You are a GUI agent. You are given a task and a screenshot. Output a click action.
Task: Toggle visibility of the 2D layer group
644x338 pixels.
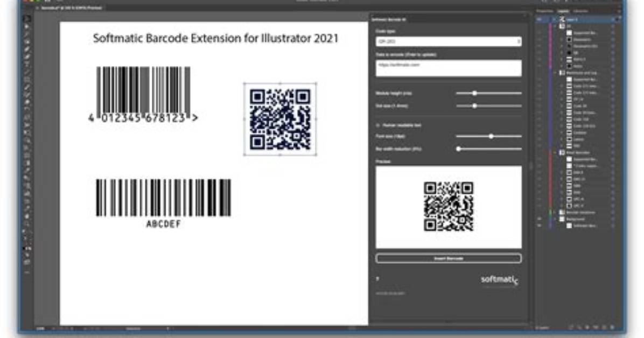(x=539, y=26)
